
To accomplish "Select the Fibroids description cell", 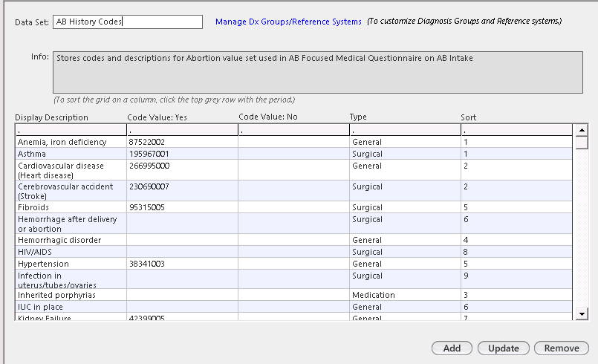I will 71,207.
